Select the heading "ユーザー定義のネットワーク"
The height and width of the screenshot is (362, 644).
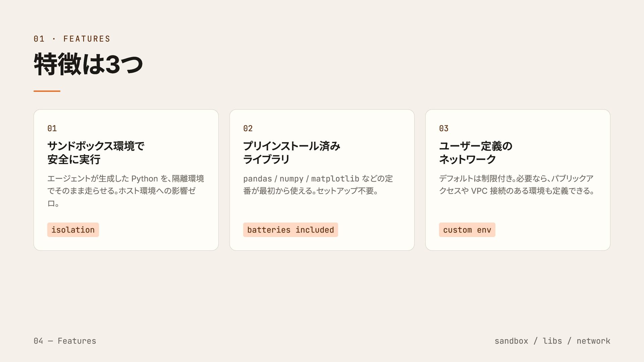(476, 153)
